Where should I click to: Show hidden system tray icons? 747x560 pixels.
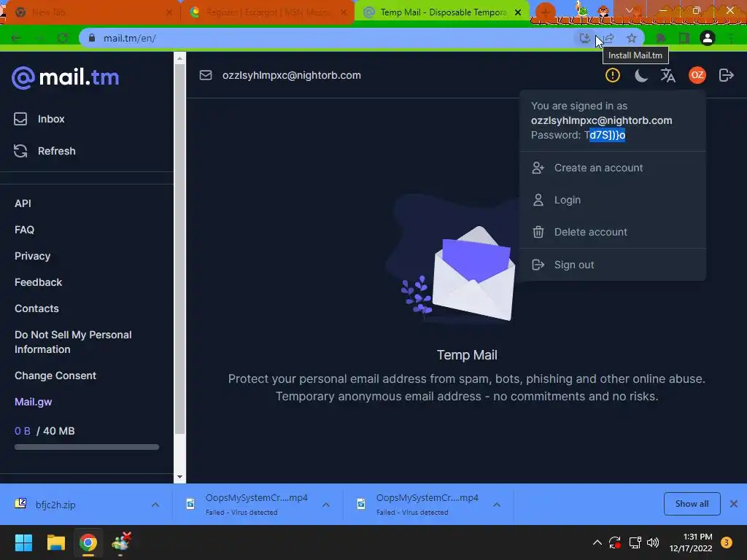tap(597, 542)
